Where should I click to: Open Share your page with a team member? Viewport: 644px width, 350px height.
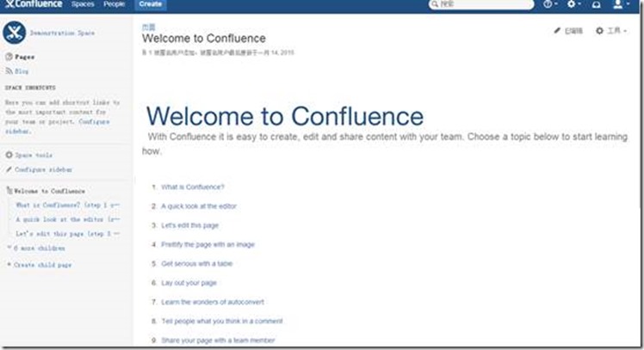coord(218,341)
